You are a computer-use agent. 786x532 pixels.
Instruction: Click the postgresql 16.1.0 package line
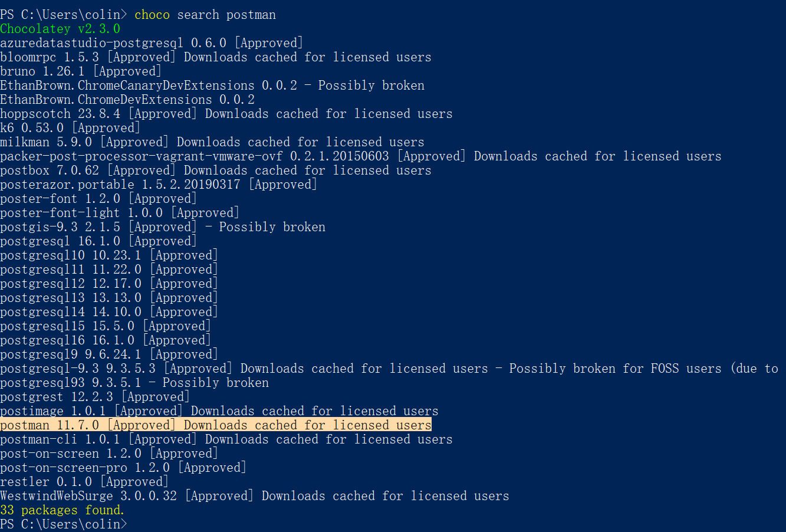pyautogui.click(x=98, y=241)
